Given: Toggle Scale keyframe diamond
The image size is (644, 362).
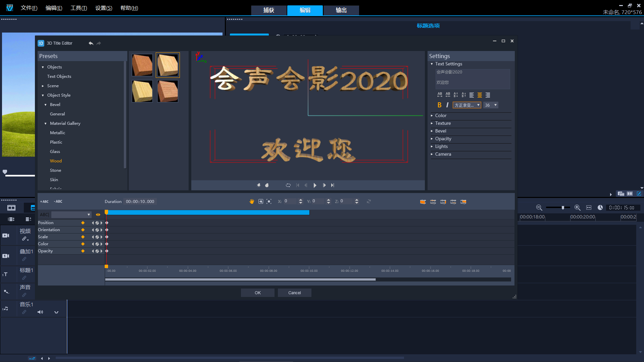Looking at the screenshot, I should point(83,237).
